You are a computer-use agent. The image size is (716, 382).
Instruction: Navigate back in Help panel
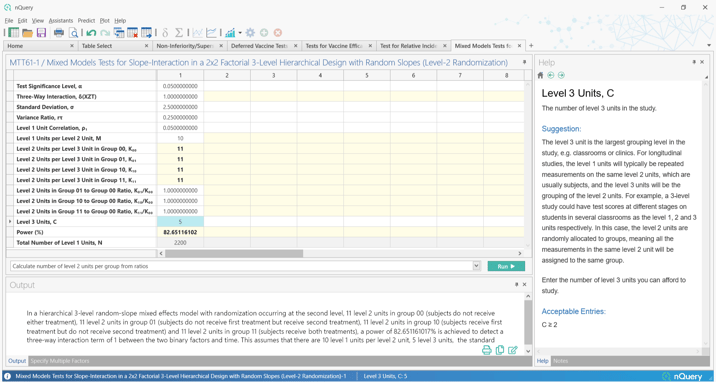pyautogui.click(x=551, y=75)
